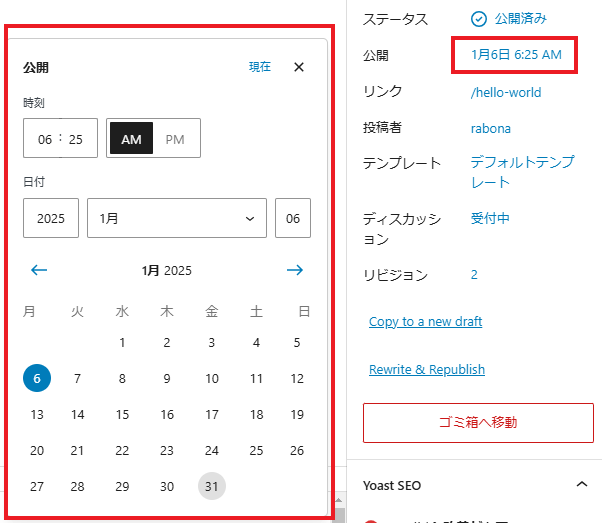Click the 公開済み status check icon
The width and height of the screenshot is (602, 523).
pos(478,18)
